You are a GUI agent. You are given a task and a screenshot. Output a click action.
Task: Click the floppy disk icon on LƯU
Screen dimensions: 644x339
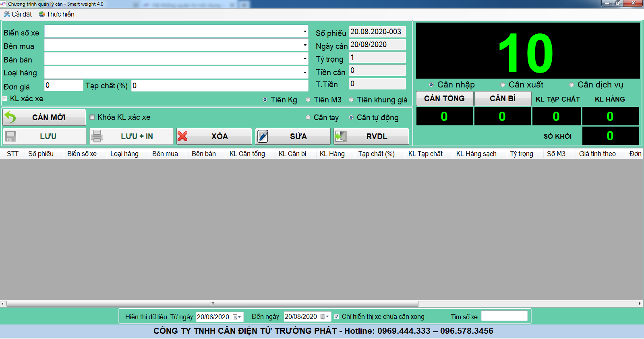[x=10, y=136]
